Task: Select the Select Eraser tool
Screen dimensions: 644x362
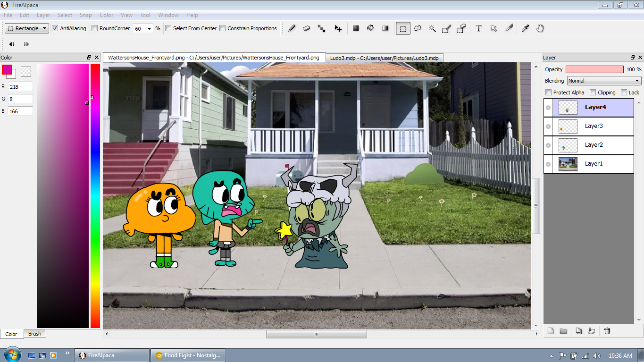Action: (461, 28)
